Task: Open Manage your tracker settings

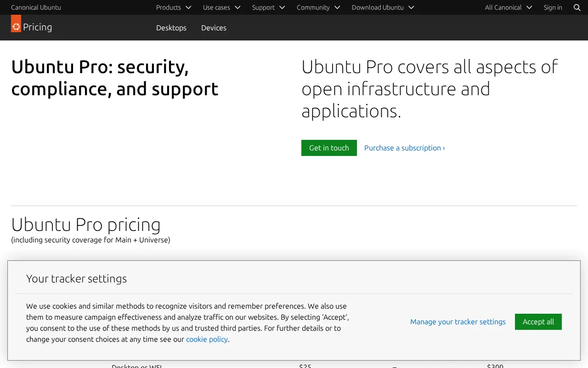Action: click(x=458, y=322)
